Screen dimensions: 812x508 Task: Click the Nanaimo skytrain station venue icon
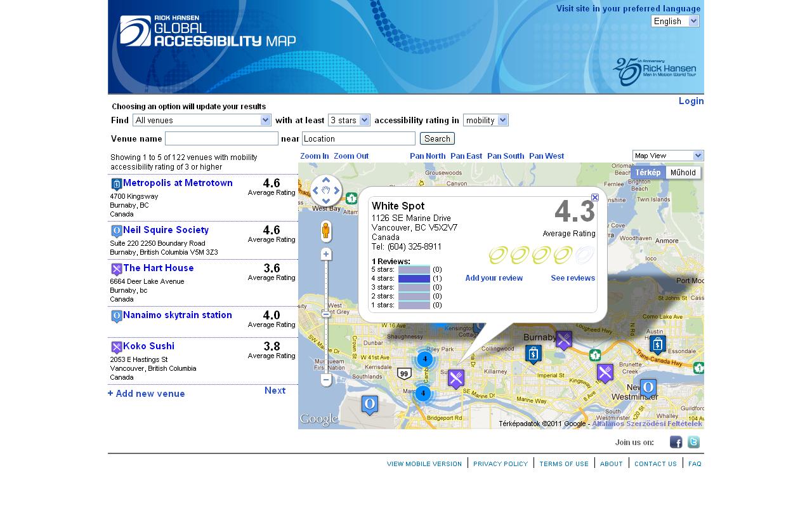pyautogui.click(x=117, y=316)
